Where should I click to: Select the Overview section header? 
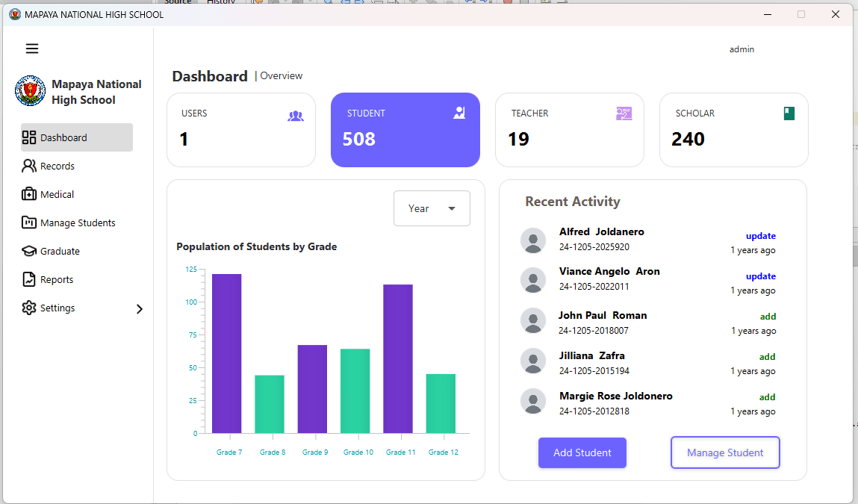[x=281, y=75]
